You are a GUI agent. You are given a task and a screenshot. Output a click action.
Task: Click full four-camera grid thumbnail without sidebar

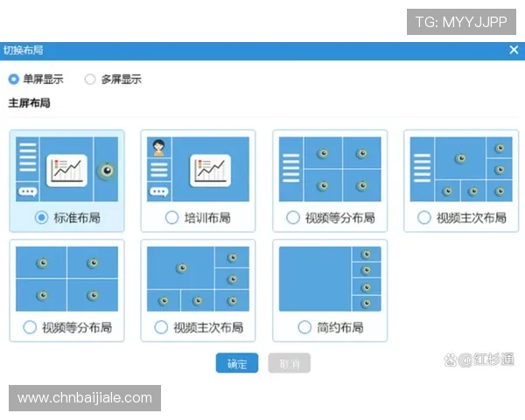tap(67, 279)
